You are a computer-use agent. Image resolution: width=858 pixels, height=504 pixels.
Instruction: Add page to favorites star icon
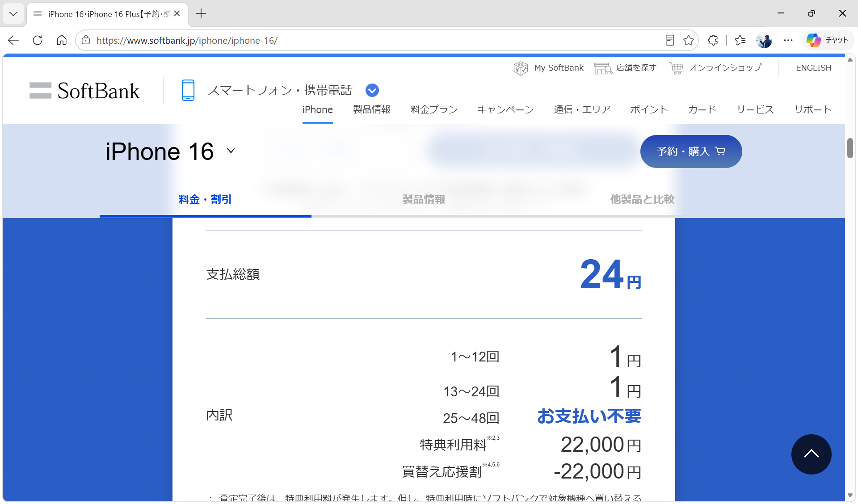[689, 40]
